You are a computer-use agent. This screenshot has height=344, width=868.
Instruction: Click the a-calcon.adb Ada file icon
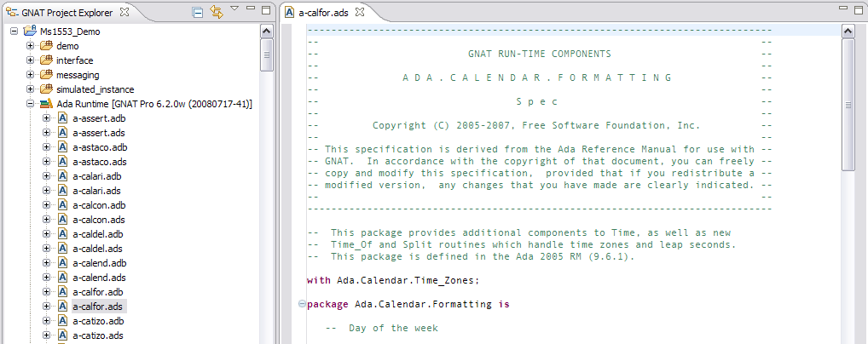(x=62, y=204)
